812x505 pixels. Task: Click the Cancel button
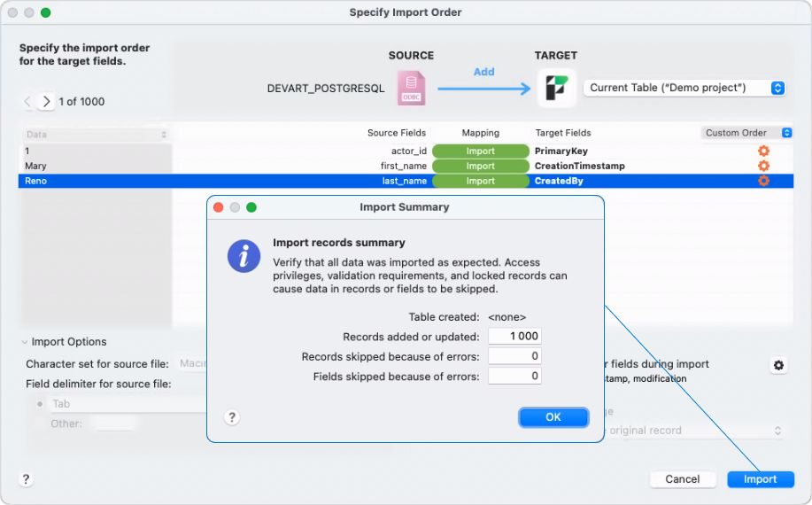tap(683, 479)
